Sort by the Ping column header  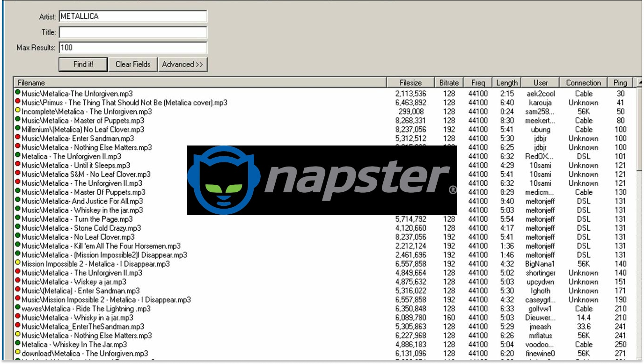coord(620,83)
